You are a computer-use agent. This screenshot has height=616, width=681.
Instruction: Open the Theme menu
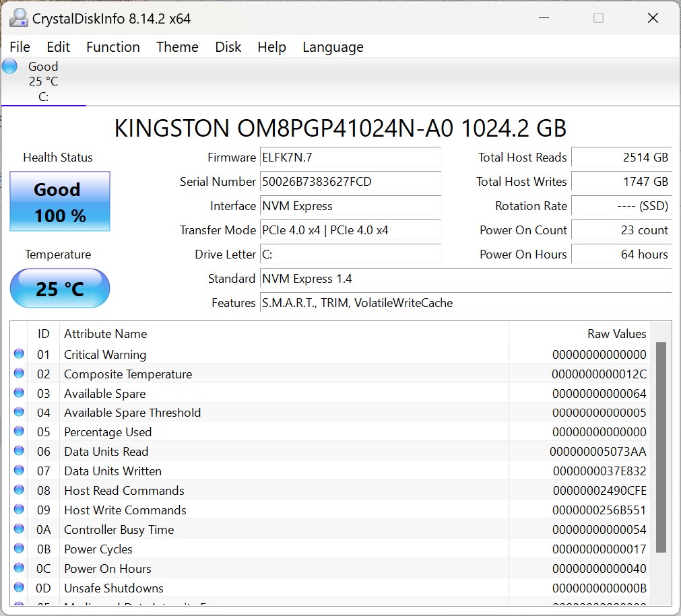pyautogui.click(x=177, y=47)
